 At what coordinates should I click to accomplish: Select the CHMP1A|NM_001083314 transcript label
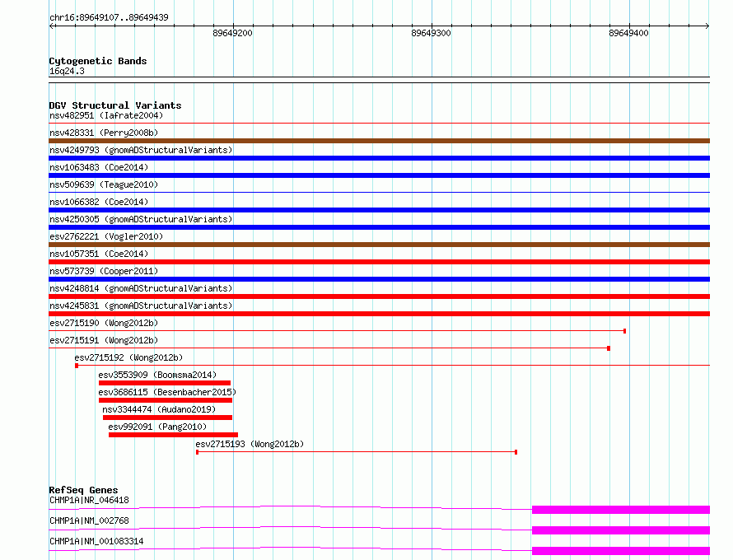96,541
